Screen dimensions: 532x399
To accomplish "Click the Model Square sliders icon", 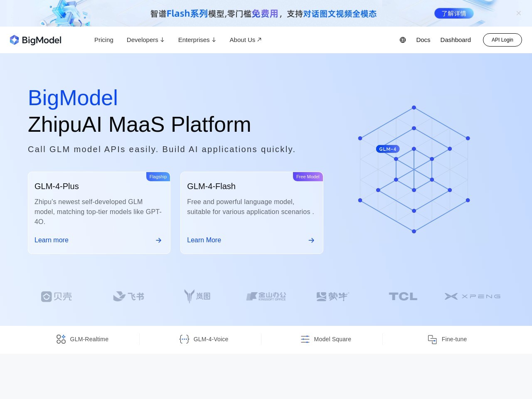I will (x=305, y=339).
